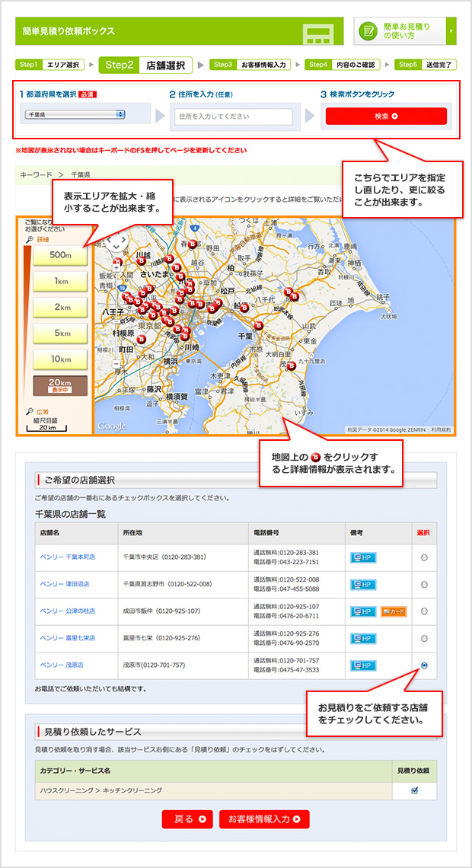472x868 pixels.
Task: Click the HP icon for ベンリー 千葉本町店
Action: [363, 557]
